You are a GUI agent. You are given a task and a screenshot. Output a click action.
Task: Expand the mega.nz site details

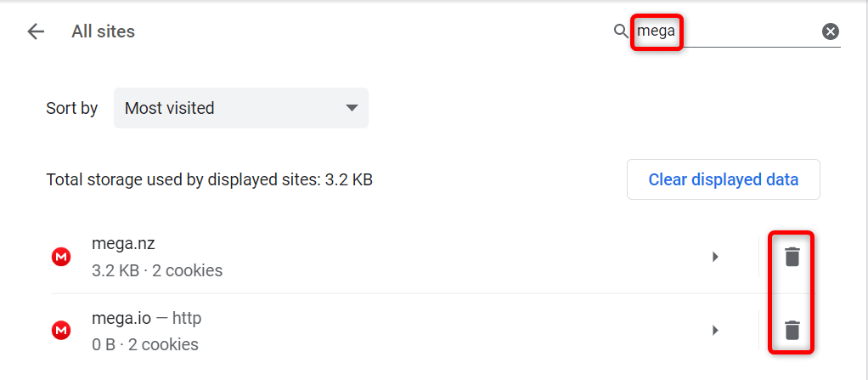[715, 257]
